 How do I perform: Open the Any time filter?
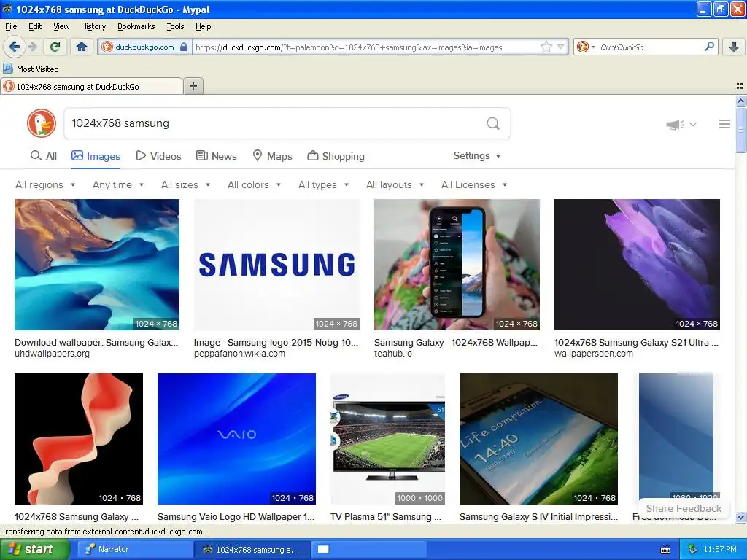118,184
